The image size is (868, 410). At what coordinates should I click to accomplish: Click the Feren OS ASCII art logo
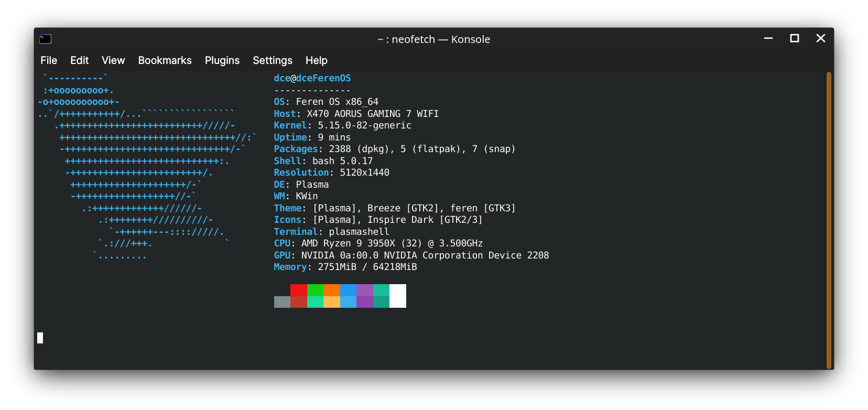coord(147,167)
